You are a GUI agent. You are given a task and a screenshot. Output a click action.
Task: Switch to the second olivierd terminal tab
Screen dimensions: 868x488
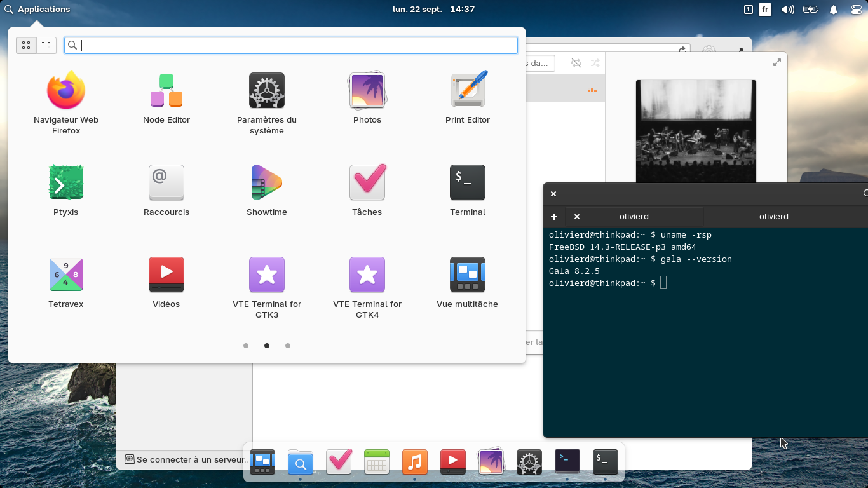point(773,217)
